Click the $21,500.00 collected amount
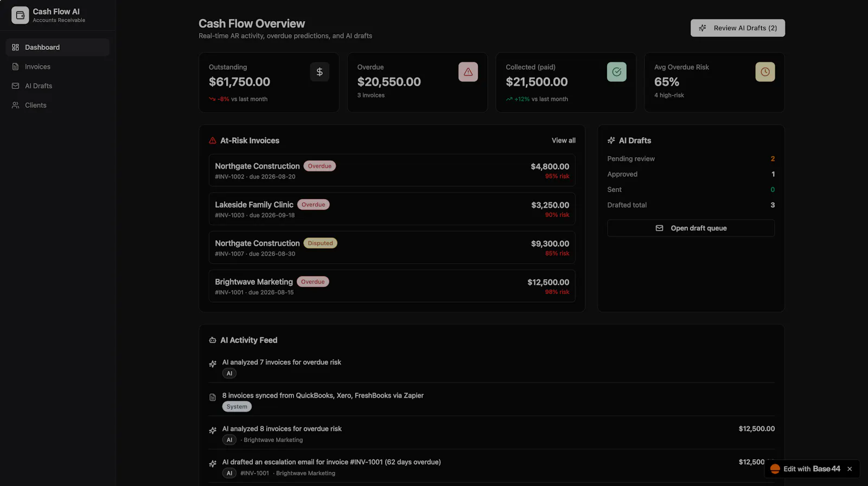Viewport: 868px width, 486px height. pyautogui.click(x=537, y=82)
